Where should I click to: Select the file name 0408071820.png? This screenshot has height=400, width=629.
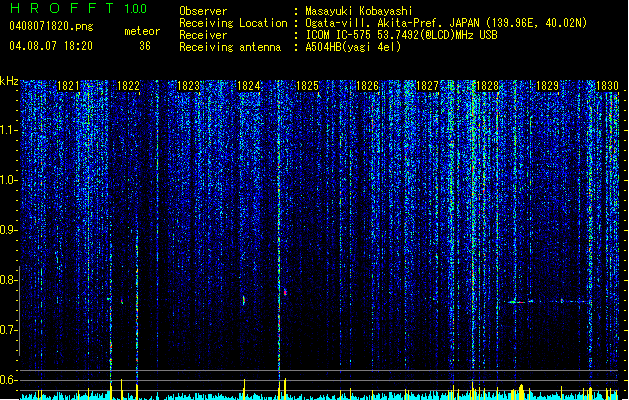[x=51, y=26]
